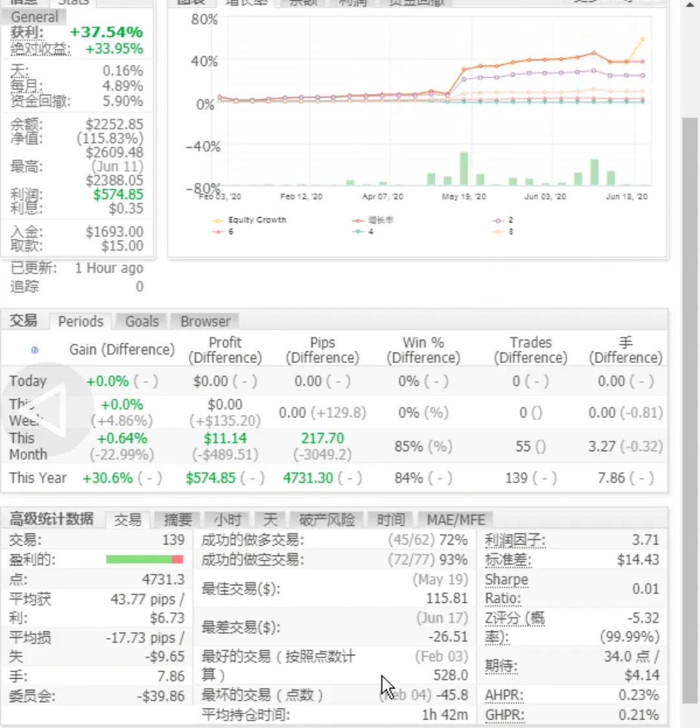This screenshot has height=728, width=700.
Task: Click This Year profit $574.85
Action: point(211,478)
